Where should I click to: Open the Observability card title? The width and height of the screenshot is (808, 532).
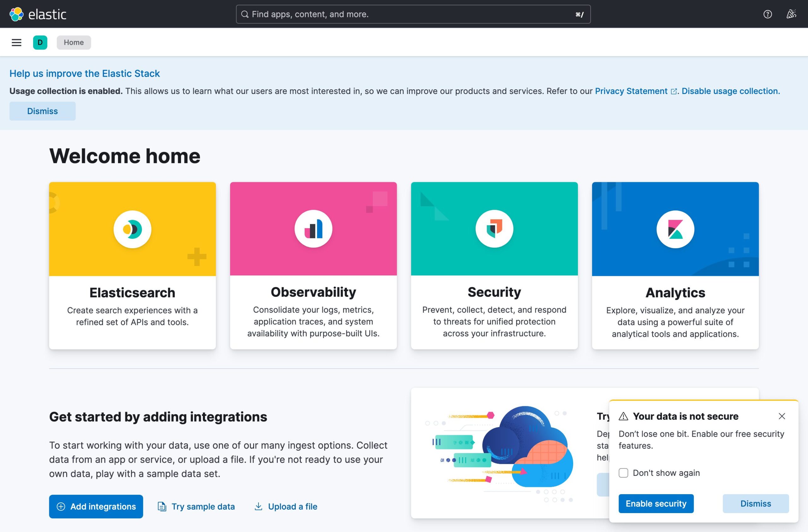tap(313, 292)
